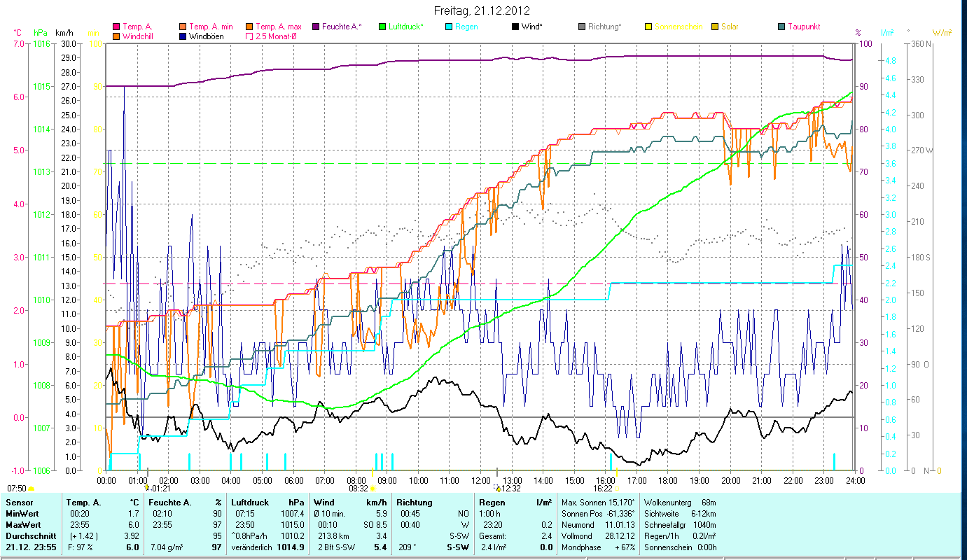Click the black Wind* legend square
The height and width of the screenshot is (560, 967).
515,27
